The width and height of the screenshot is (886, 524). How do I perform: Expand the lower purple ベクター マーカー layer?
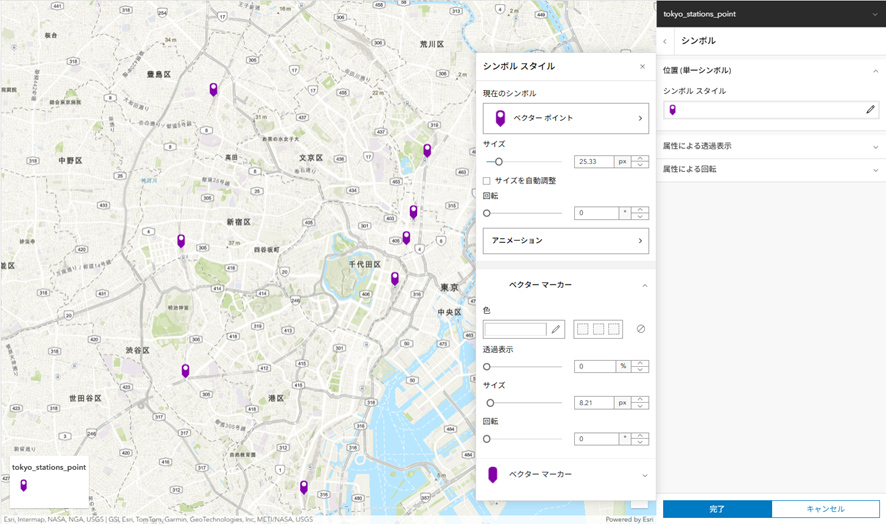644,475
